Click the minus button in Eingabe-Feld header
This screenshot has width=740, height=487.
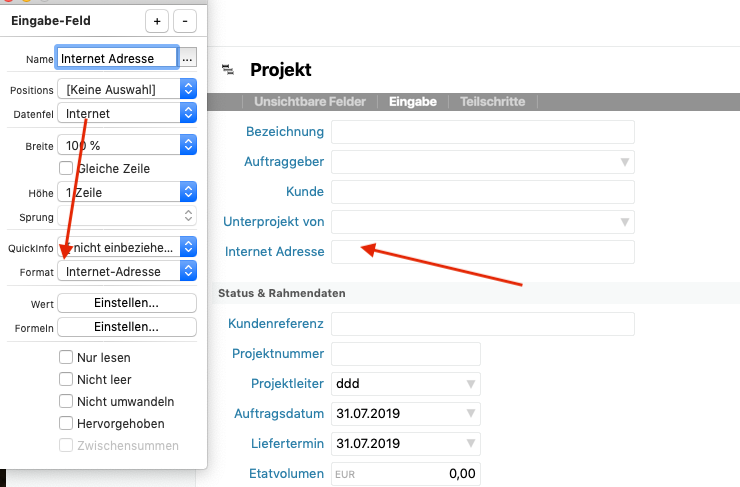[185, 21]
